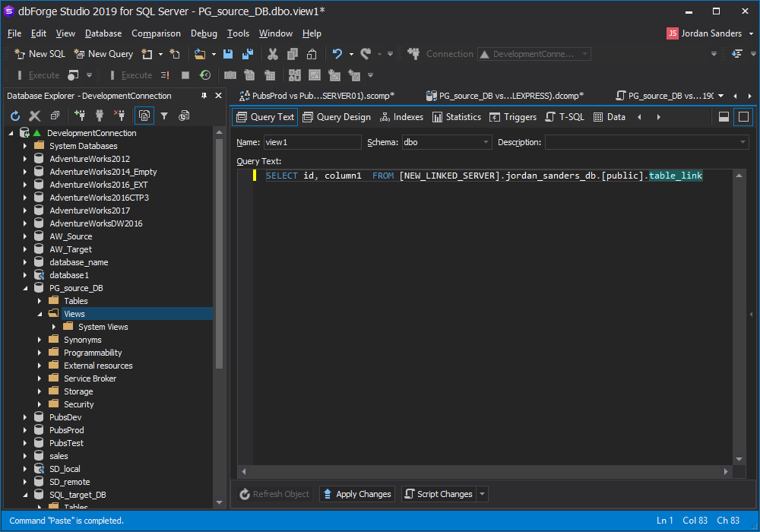The width and height of the screenshot is (760, 532).
Task: Select the PubsDev database in tree
Action: (65, 417)
